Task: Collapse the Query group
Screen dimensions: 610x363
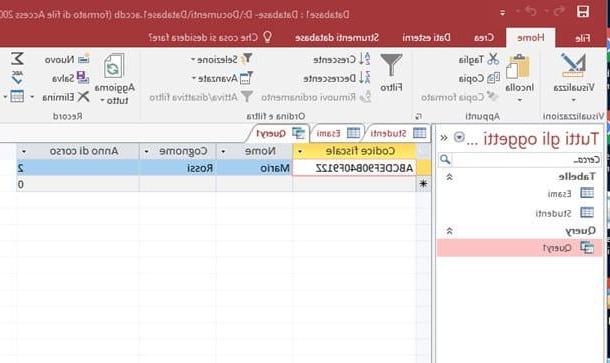Action: pyautogui.click(x=449, y=231)
